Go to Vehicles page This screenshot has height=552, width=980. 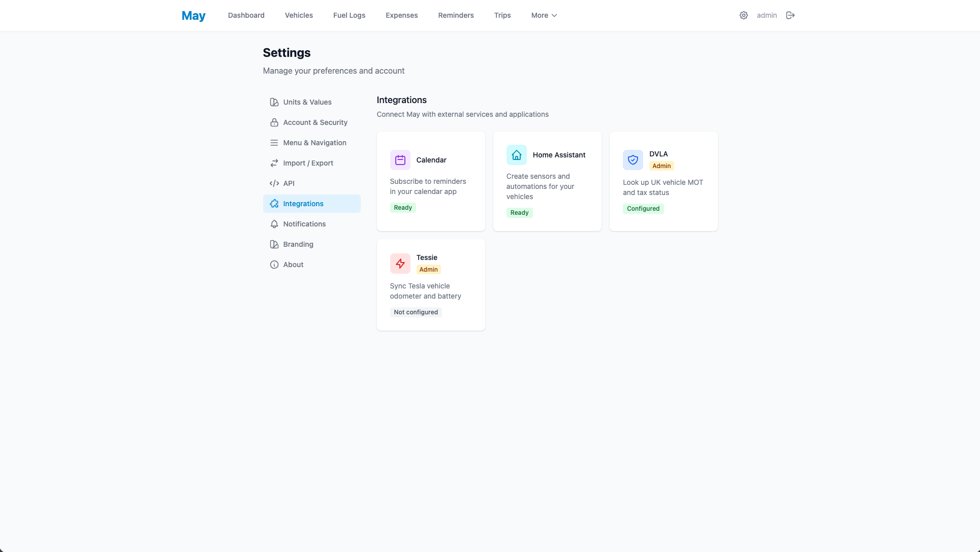(x=299, y=15)
